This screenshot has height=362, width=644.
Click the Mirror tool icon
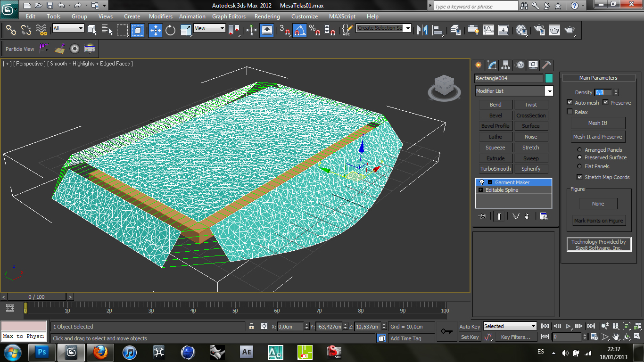point(422,30)
